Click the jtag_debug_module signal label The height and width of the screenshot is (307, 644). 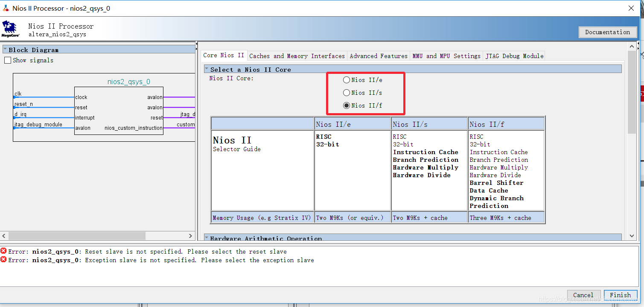[38, 125]
